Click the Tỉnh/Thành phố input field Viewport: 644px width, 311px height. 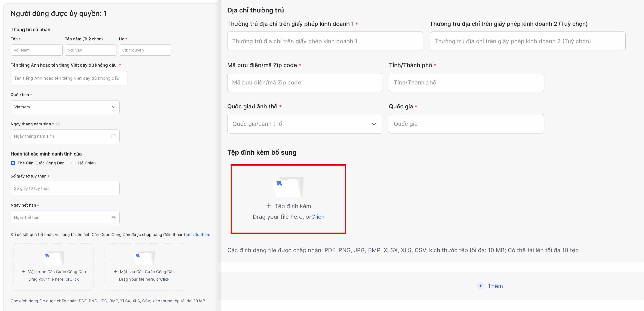coord(466,83)
